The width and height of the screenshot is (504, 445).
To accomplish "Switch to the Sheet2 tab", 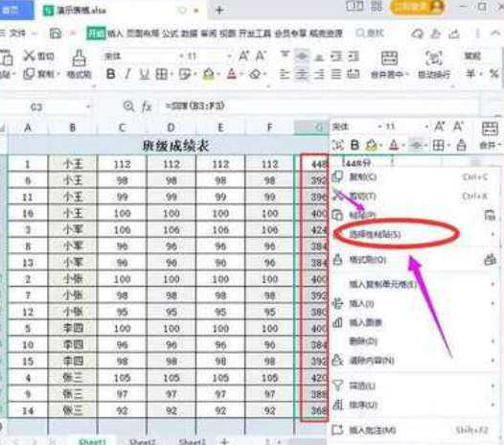I will click(x=142, y=441).
